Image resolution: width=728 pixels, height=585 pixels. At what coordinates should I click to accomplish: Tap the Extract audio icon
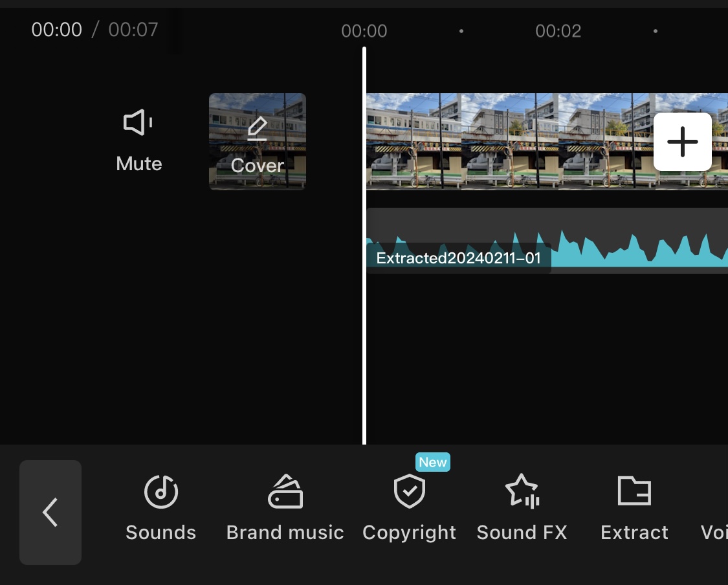(634, 492)
